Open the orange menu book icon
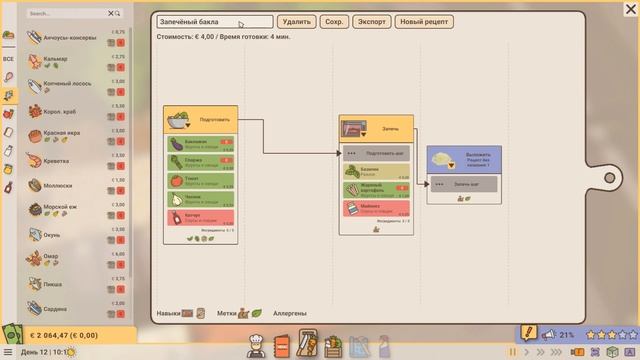The image size is (640, 360). coord(282,346)
